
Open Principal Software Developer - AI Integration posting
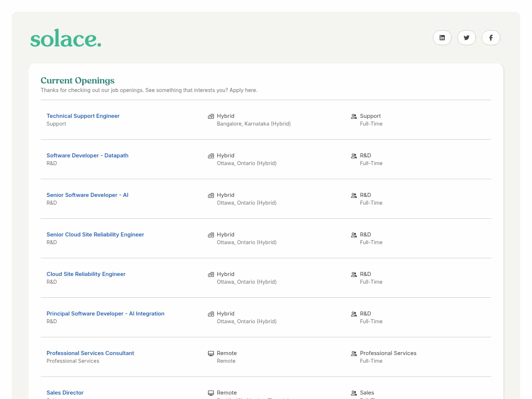click(x=105, y=314)
